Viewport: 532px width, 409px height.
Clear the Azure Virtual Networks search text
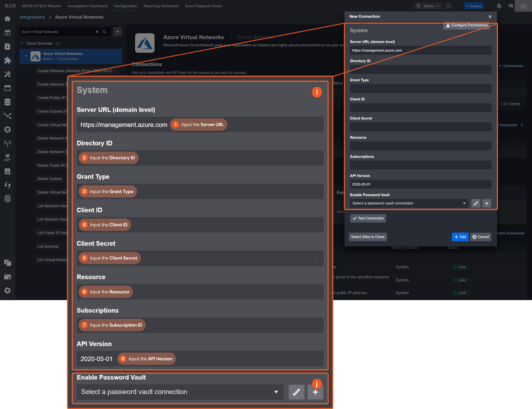(x=97, y=32)
